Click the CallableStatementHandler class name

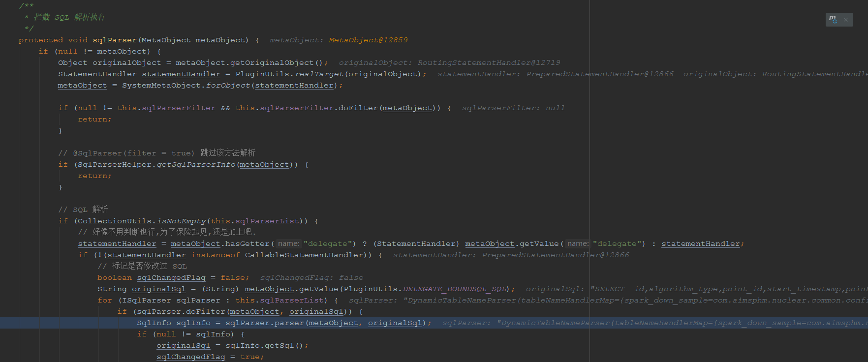tap(304, 255)
